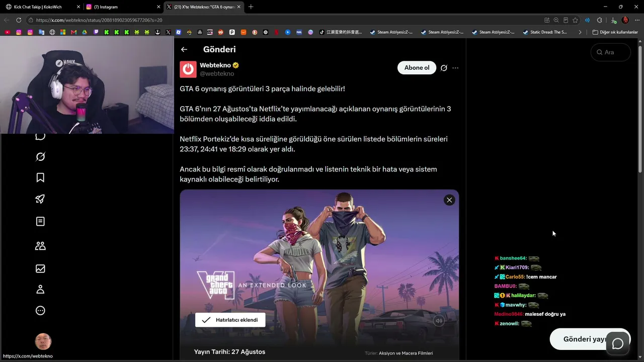Click the address bar URL
The width and height of the screenshot is (644, 362).
pyautogui.click(x=99, y=20)
